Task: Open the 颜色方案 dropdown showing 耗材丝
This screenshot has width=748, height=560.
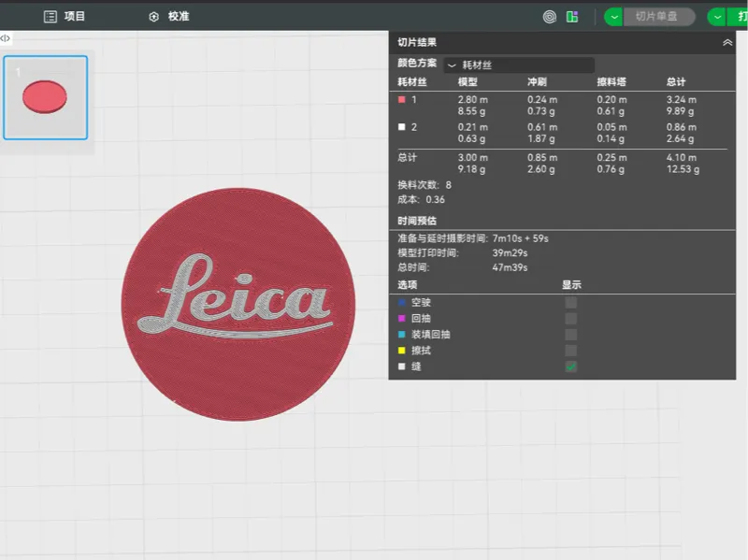Action: (519, 65)
